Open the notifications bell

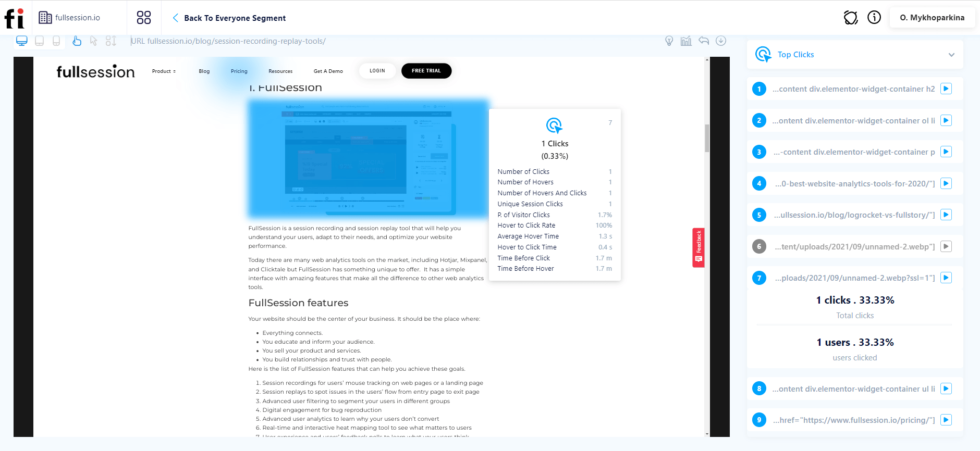(x=851, y=18)
